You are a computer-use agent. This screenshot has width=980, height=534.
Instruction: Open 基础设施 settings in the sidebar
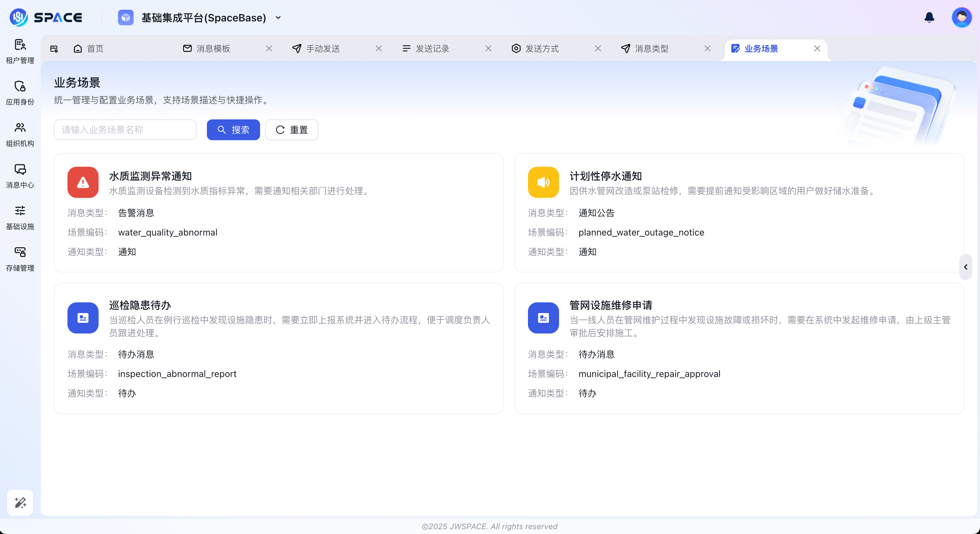[x=20, y=217]
